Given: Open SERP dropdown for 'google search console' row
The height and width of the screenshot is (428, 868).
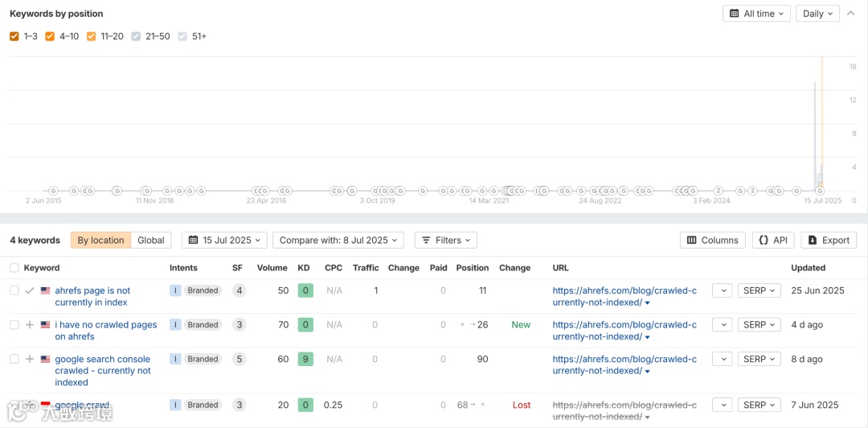Looking at the screenshot, I should (759, 360).
